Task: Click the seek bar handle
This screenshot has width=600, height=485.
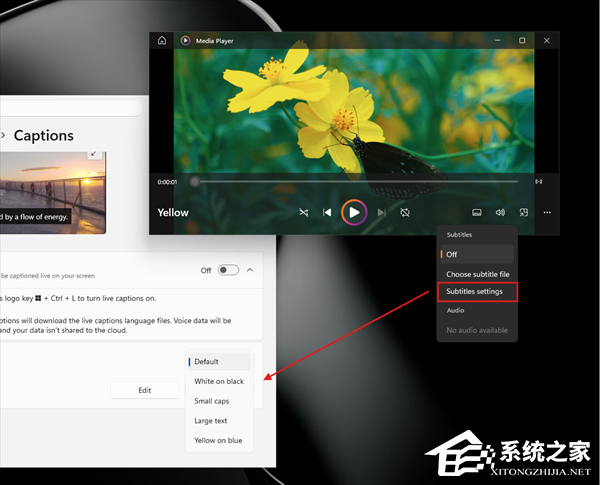Action: coord(195,181)
